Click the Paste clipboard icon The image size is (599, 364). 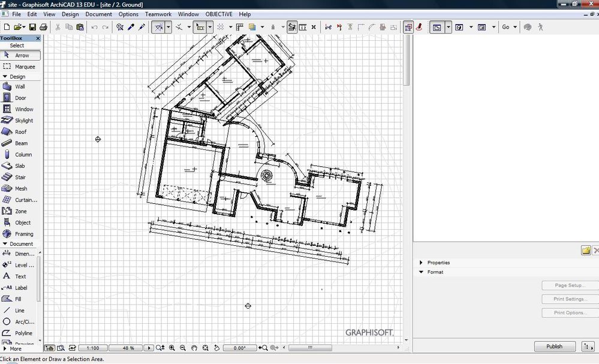point(80,27)
